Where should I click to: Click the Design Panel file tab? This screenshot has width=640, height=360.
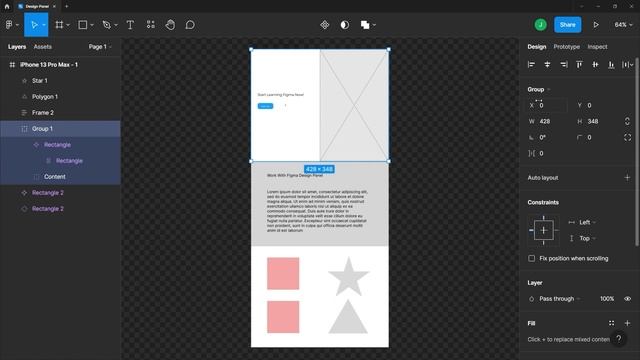[x=37, y=7]
